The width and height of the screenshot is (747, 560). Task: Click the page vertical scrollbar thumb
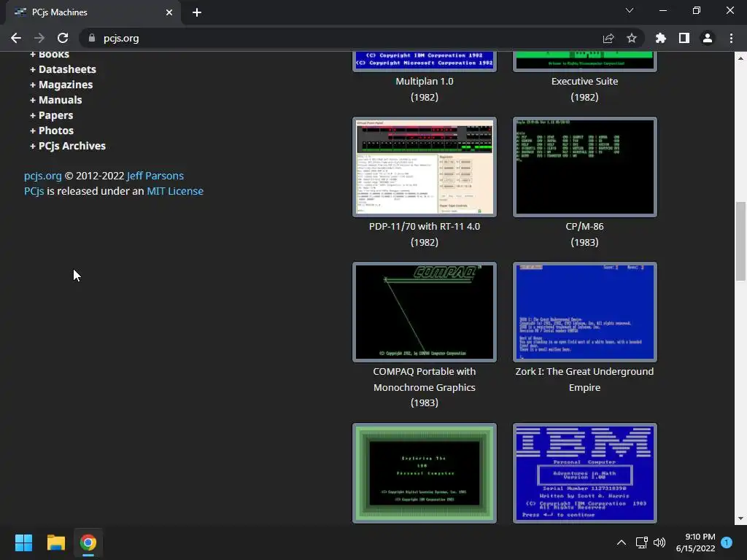click(x=740, y=241)
